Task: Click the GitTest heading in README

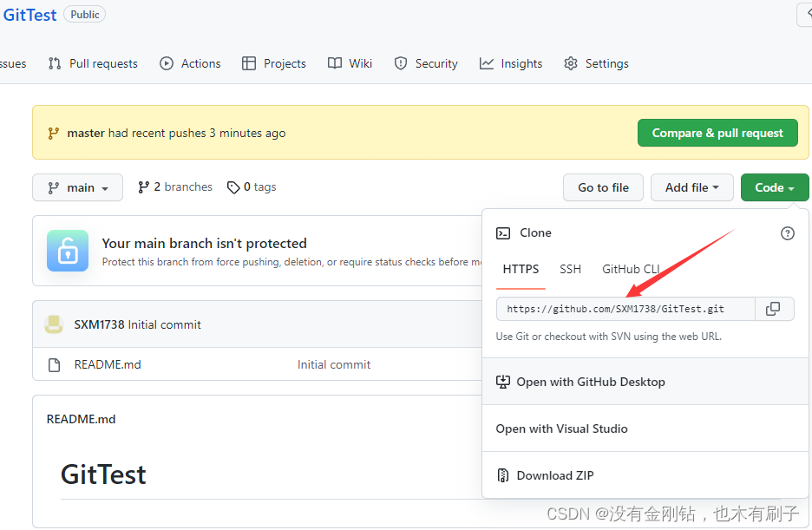Action: pos(103,474)
